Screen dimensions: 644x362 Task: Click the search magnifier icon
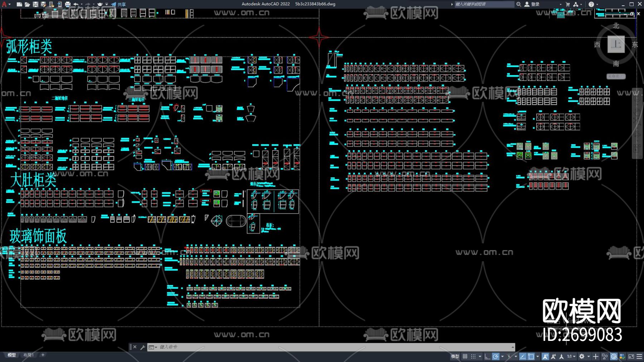tap(518, 4)
